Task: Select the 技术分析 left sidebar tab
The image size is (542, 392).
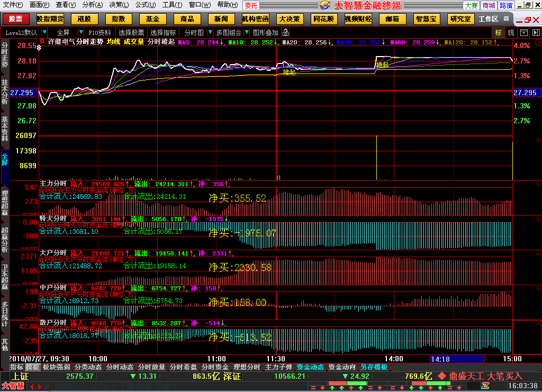Action: (x=4, y=92)
